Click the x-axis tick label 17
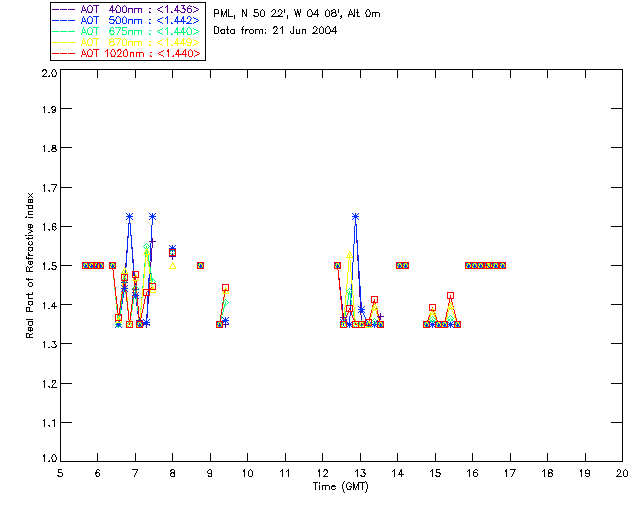This screenshot has width=640, height=512. tap(510, 473)
